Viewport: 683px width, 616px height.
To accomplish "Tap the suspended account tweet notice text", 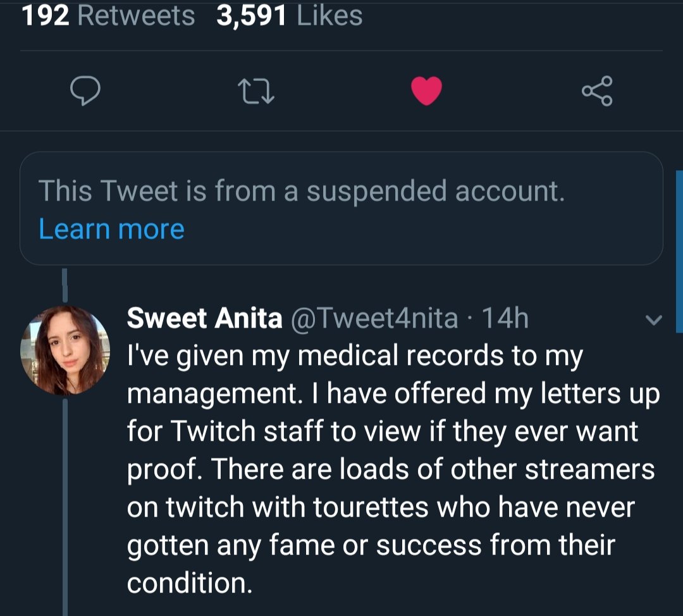I will tap(301, 190).
